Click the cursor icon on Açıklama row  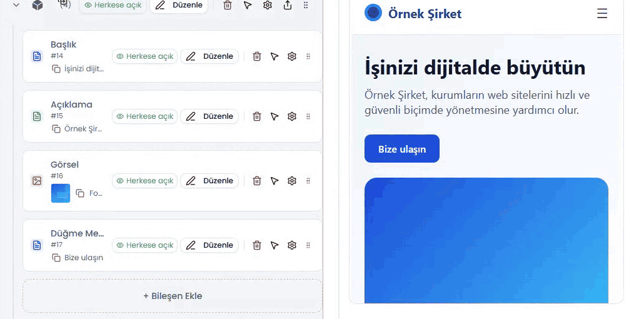coord(274,116)
